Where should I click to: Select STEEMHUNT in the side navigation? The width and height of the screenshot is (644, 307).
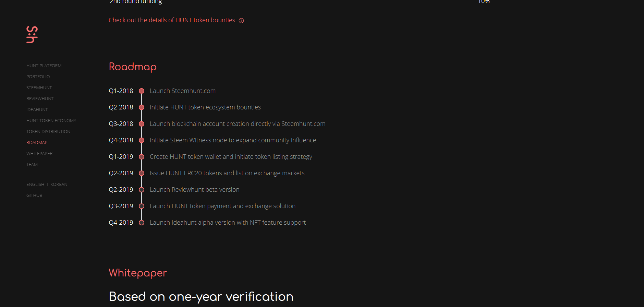tap(39, 88)
